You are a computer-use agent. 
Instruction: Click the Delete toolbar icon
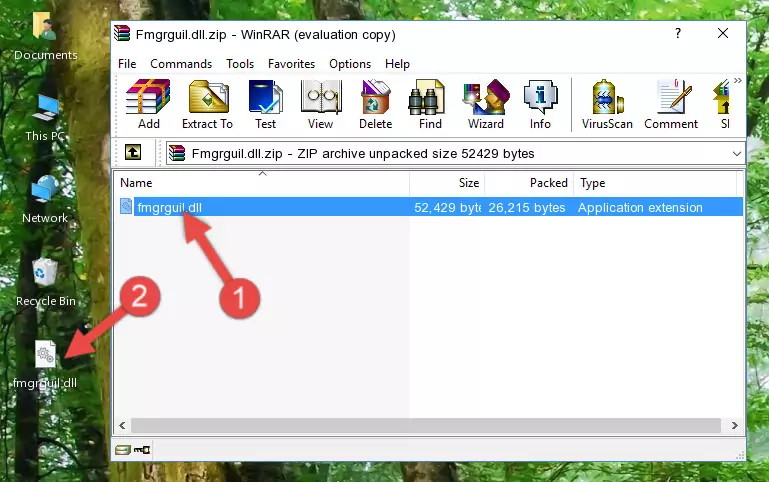376,104
